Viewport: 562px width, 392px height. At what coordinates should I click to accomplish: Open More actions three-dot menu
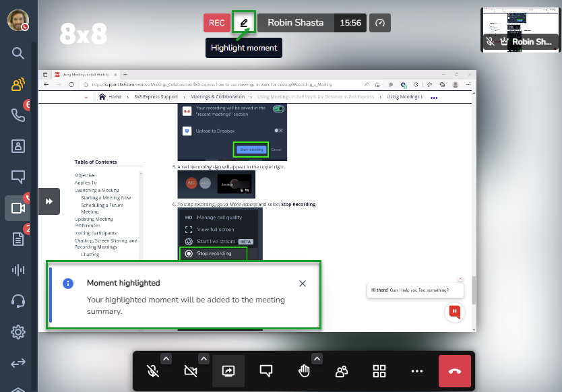click(417, 371)
